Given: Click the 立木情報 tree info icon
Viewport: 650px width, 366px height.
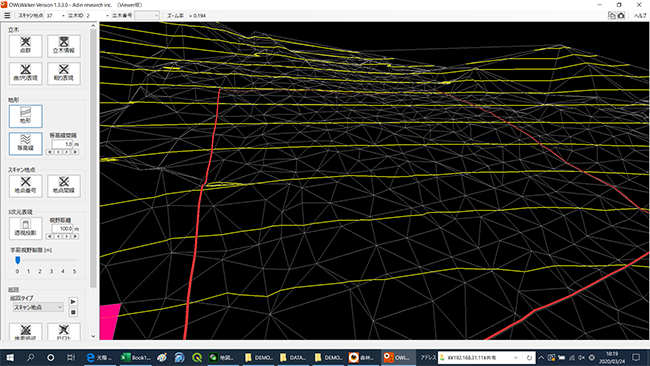Looking at the screenshot, I should point(64,46).
